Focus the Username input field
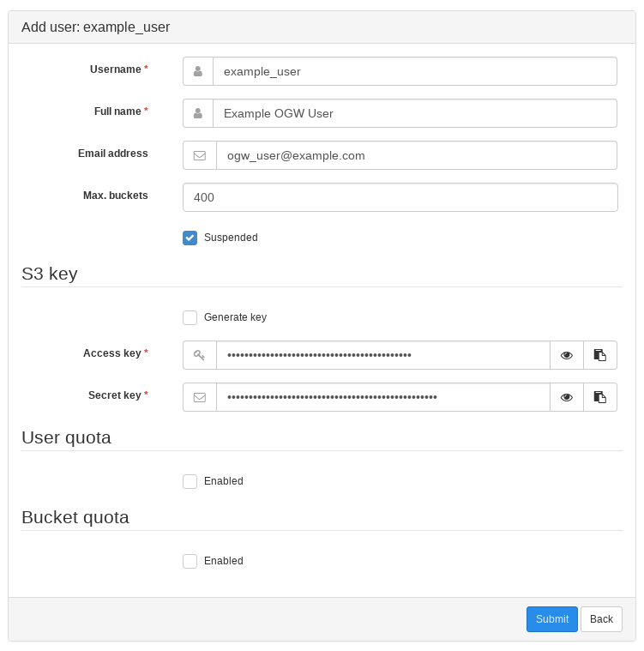The image size is (644, 651). (414, 71)
